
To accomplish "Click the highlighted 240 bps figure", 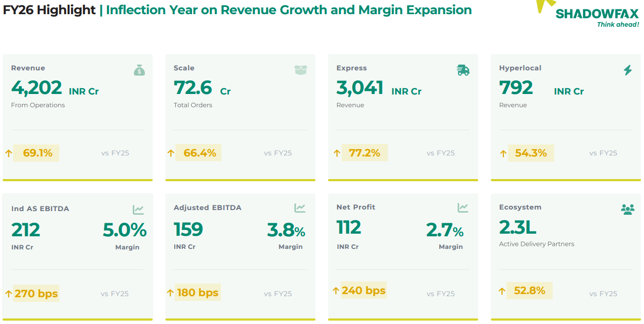I will coord(364,290).
